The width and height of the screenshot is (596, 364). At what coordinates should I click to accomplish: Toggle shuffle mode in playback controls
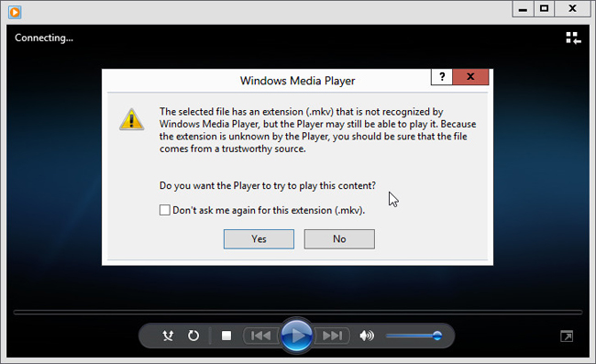[x=168, y=336]
